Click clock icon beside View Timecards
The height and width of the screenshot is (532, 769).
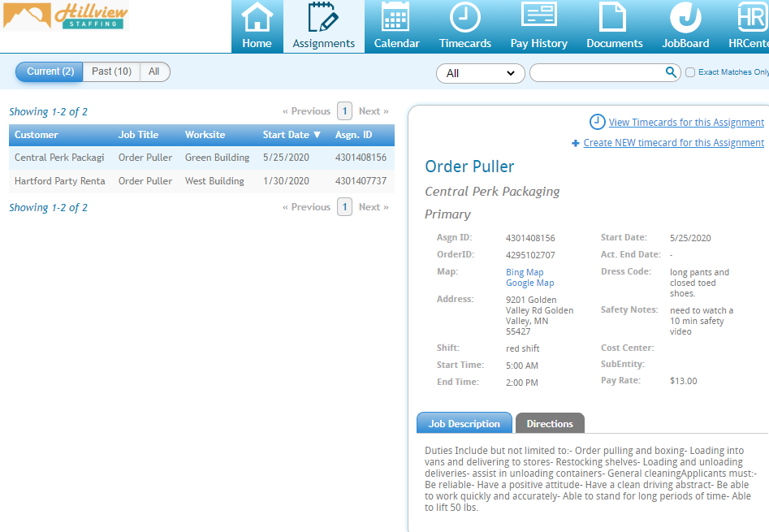click(597, 122)
